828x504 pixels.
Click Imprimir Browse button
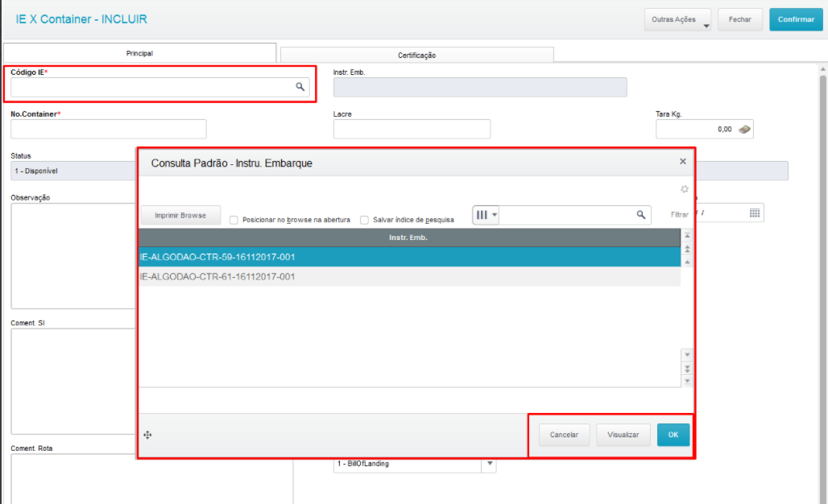180,215
